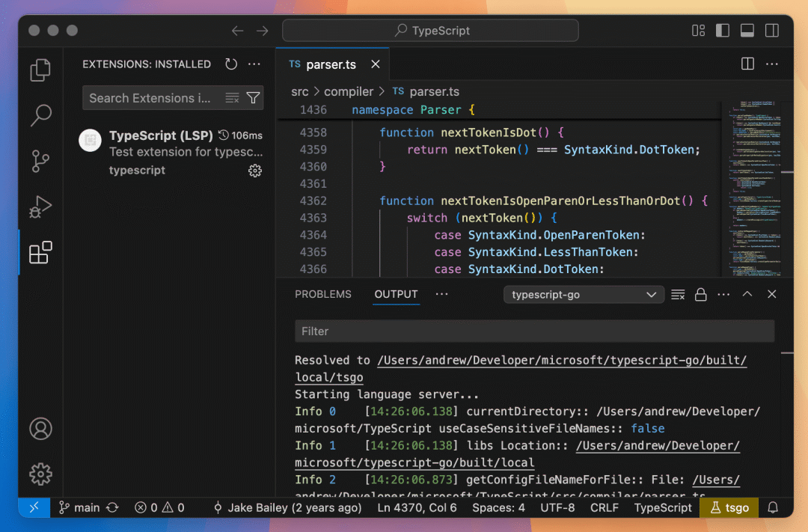Open the typescript-go output channel dropdown
808x532 pixels.
pos(584,295)
